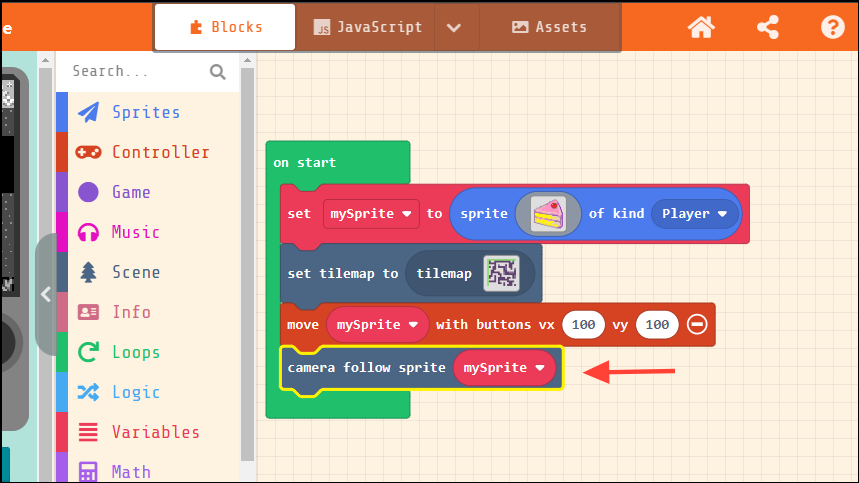Select the Music block category
This screenshot has width=859, height=483.
135,232
